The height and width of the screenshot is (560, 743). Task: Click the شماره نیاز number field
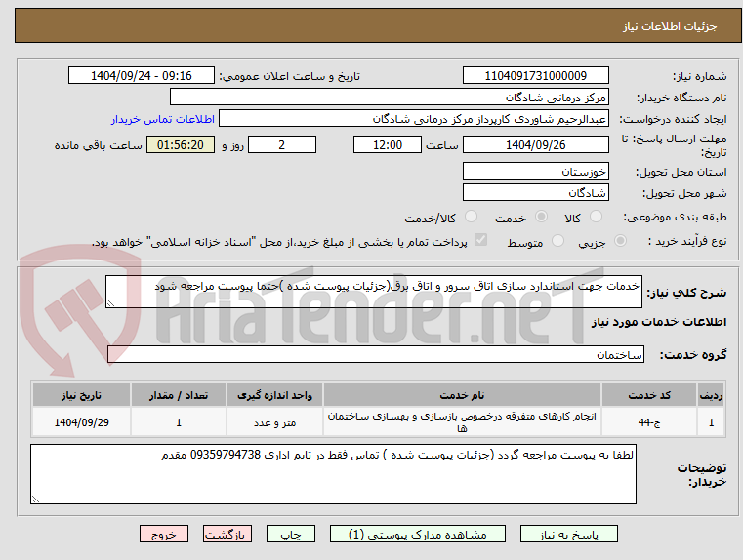(535, 76)
